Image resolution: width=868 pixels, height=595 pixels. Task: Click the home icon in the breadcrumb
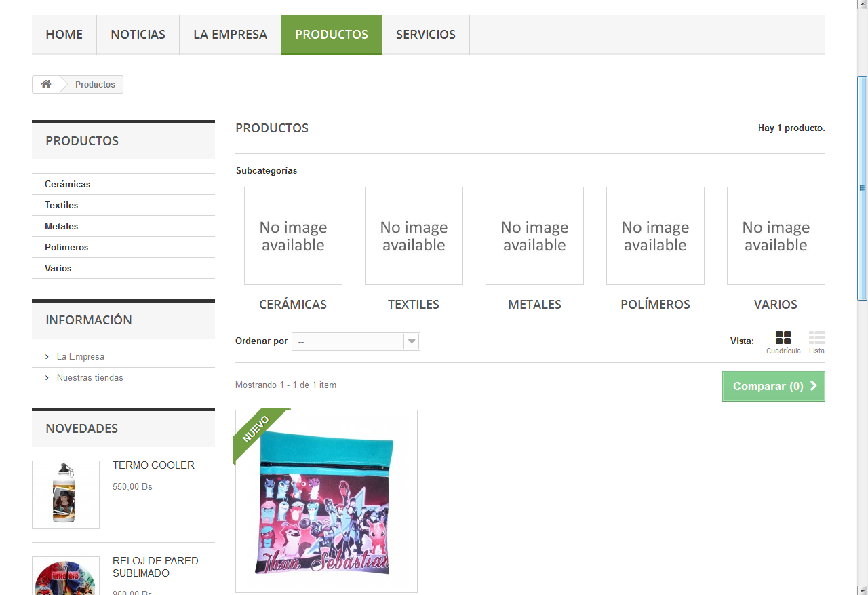(46, 84)
